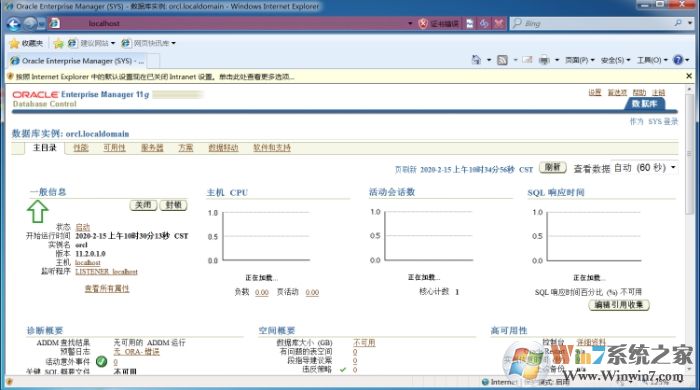Click the Read Mail envelope icon
This screenshot has height=390, width=700.
pos(527,60)
